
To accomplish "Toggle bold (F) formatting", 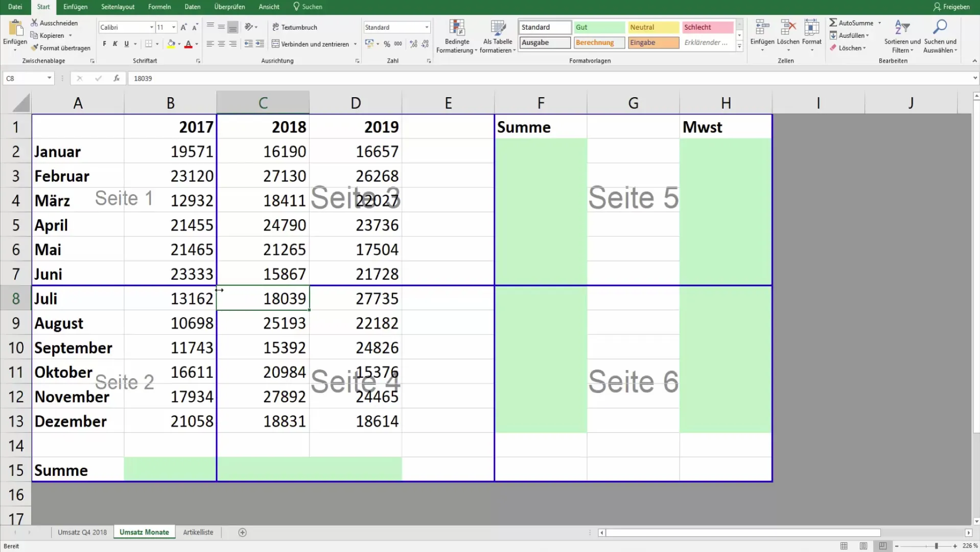I will tap(104, 44).
